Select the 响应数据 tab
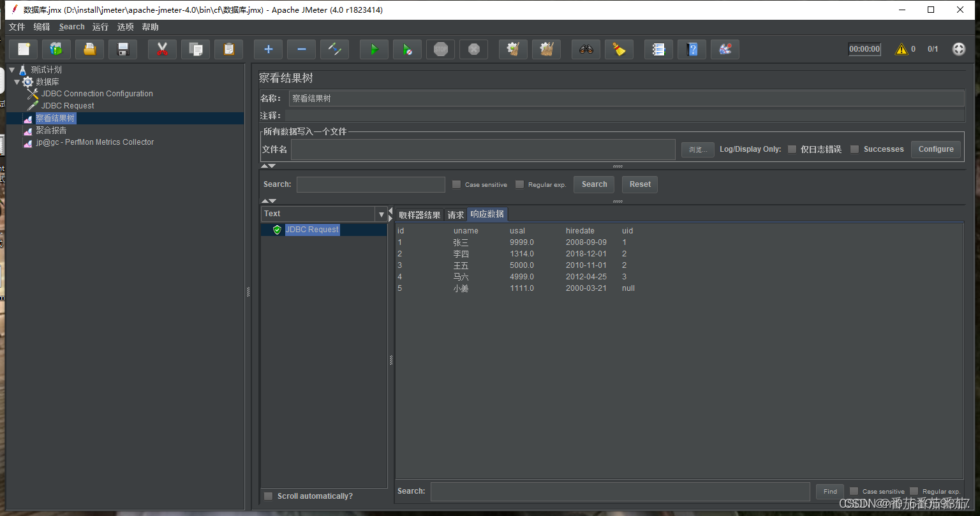This screenshot has width=980, height=516. pyautogui.click(x=487, y=214)
